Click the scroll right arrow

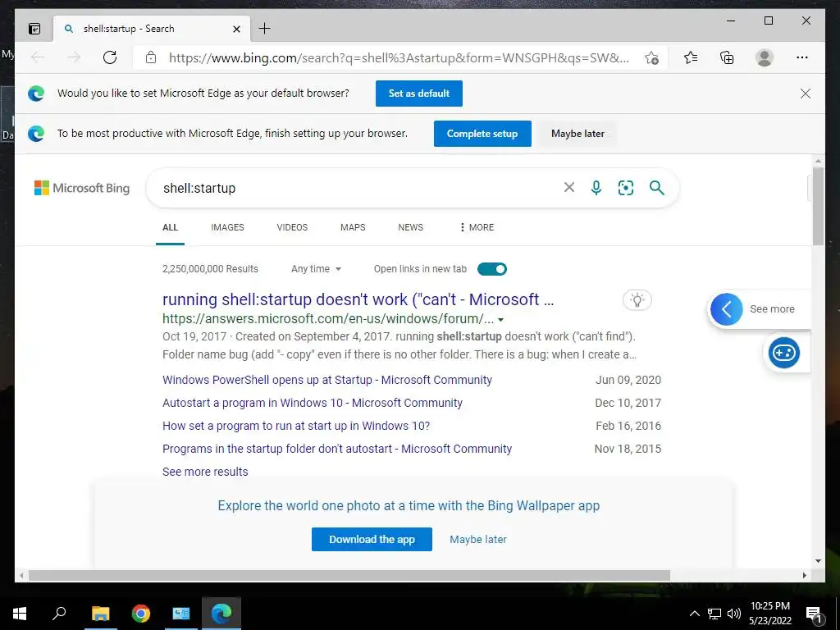pyautogui.click(x=804, y=575)
